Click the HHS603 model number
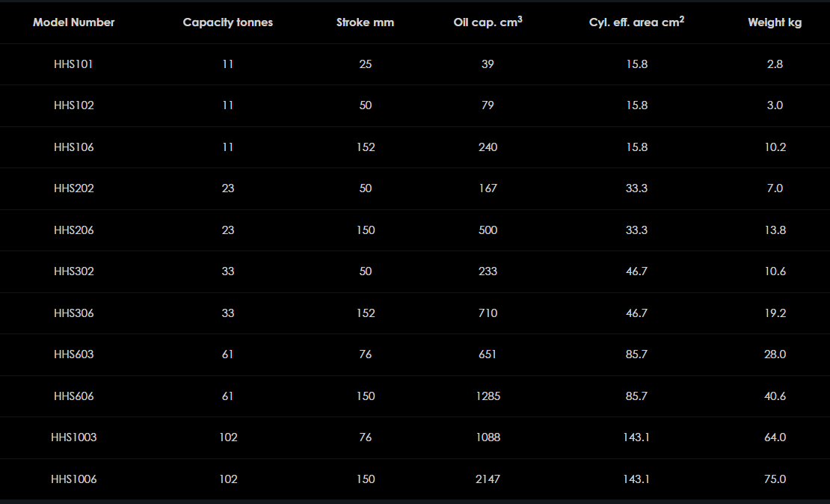 coord(73,354)
